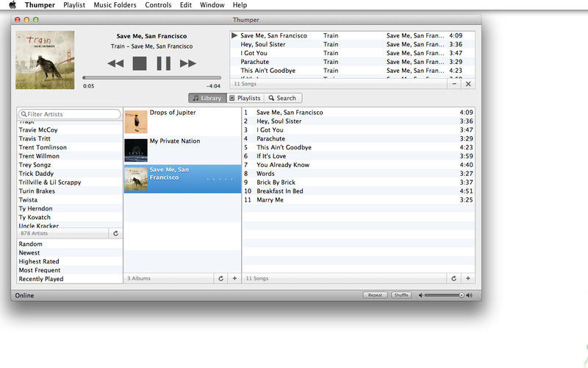Skip to the next track
Screen dimensions: 588x368
188,63
